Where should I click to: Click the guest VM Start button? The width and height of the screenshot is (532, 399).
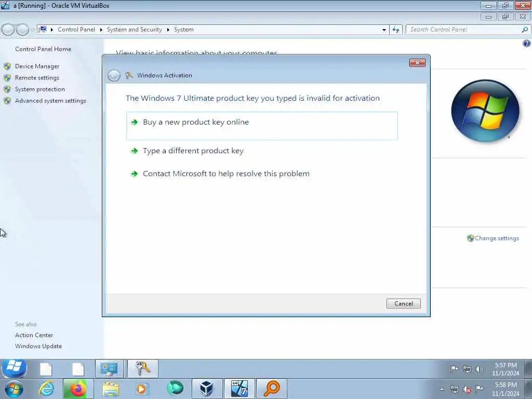click(x=14, y=368)
